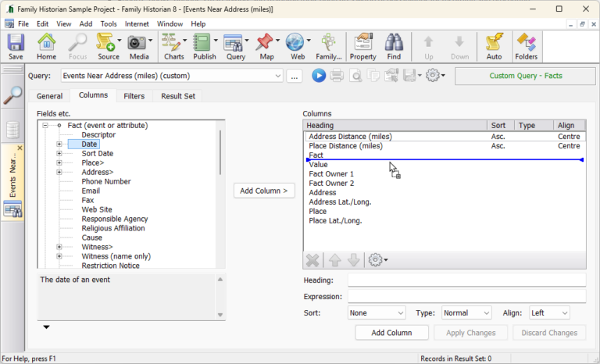Image resolution: width=600 pixels, height=364 pixels.
Task: Click the print preview icon
Action: (x=355, y=76)
